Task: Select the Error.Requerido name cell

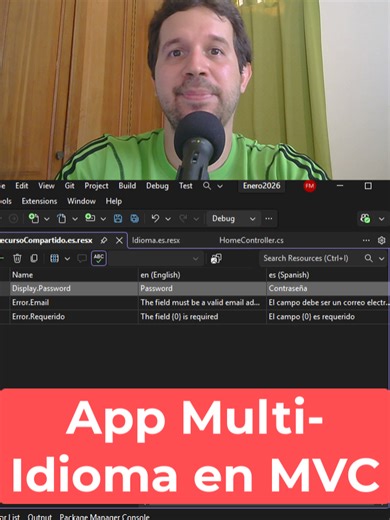Action: click(x=73, y=317)
